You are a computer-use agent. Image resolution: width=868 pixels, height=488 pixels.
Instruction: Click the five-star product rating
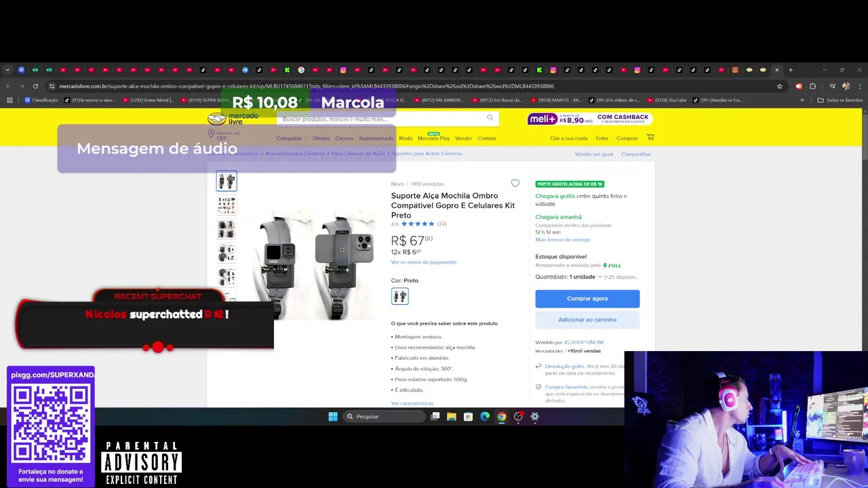tap(418, 224)
